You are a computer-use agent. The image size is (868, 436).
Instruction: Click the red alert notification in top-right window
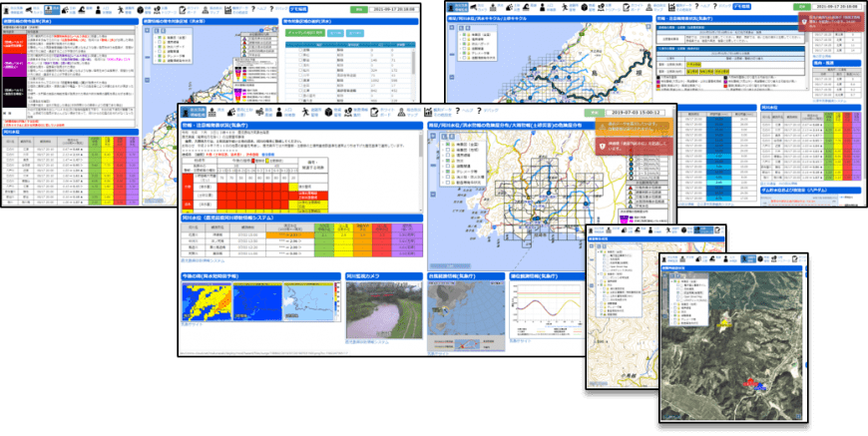pos(831,22)
